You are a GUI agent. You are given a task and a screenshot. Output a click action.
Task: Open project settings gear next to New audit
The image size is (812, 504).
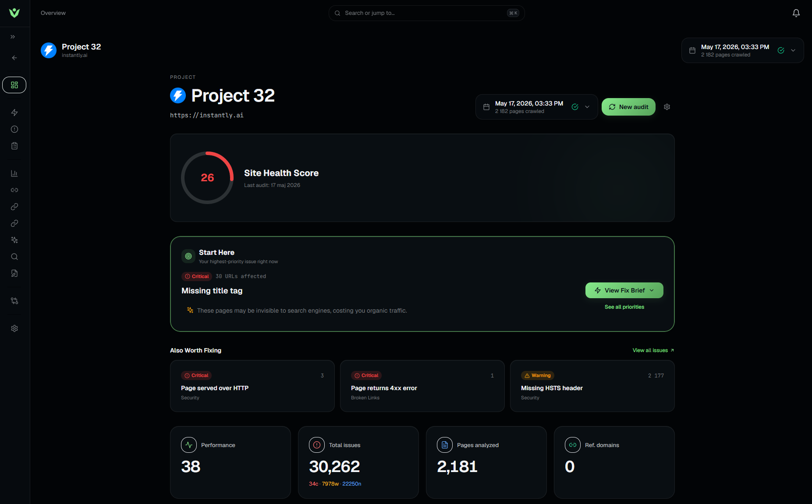click(x=667, y=107)
